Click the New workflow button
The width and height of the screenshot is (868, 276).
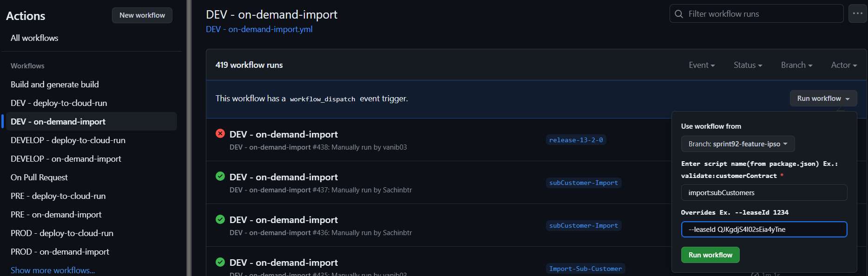coord(142,15)
